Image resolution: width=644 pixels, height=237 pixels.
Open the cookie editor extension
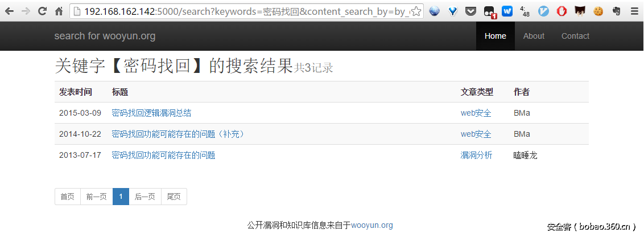pyautogui.click(x=598, y=11)
